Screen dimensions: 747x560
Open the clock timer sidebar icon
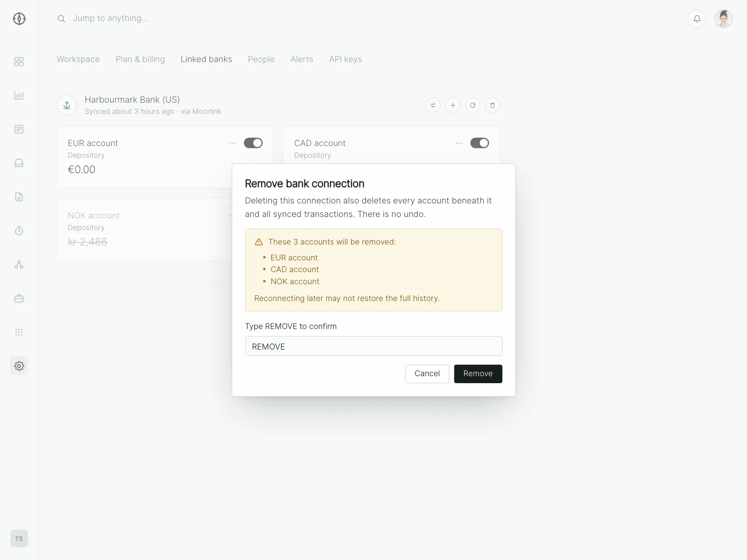pyautogui.click(x=19, y=231)
